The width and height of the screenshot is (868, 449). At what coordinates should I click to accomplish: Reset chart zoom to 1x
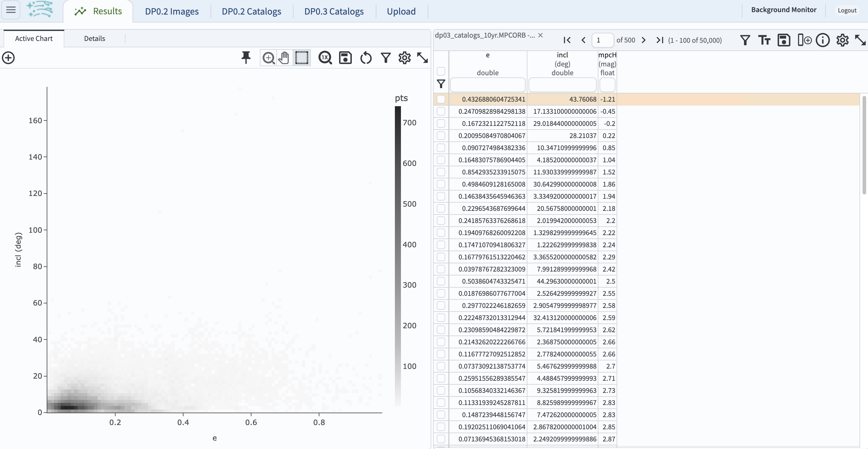click(x=325, y=58)
